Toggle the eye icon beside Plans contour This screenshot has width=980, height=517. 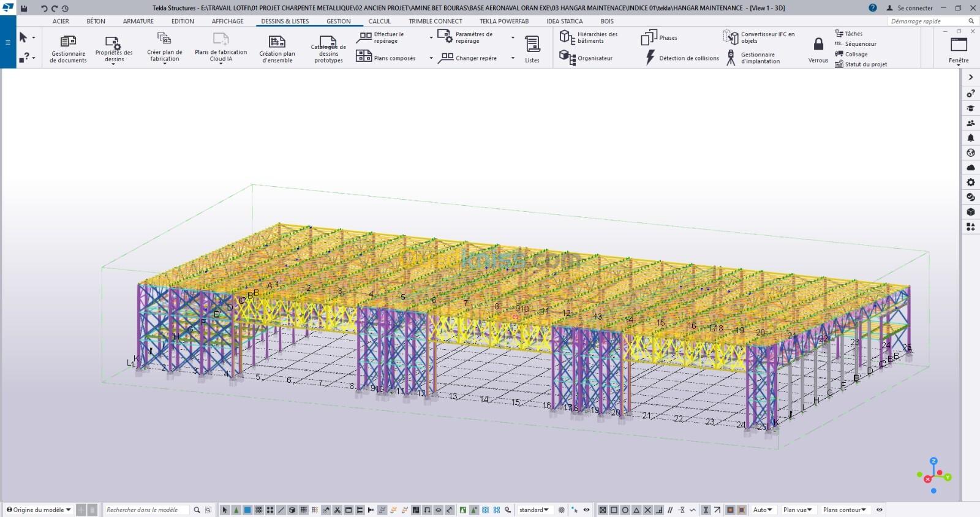point(880,510)
